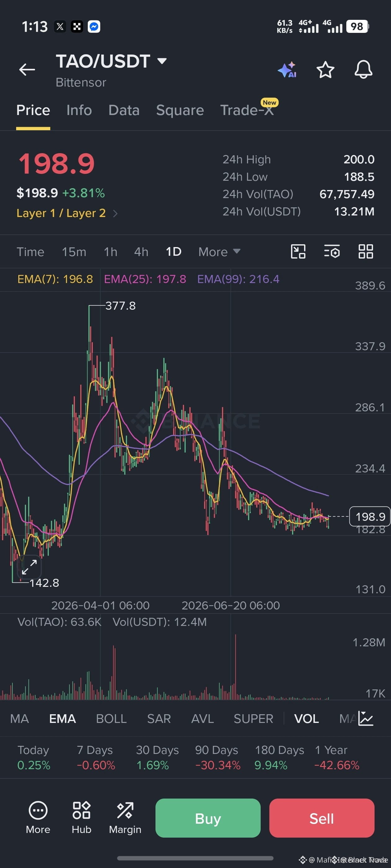Select the Time chart interval
Screen dimensions: 391x868
click(x=30, y=252)
